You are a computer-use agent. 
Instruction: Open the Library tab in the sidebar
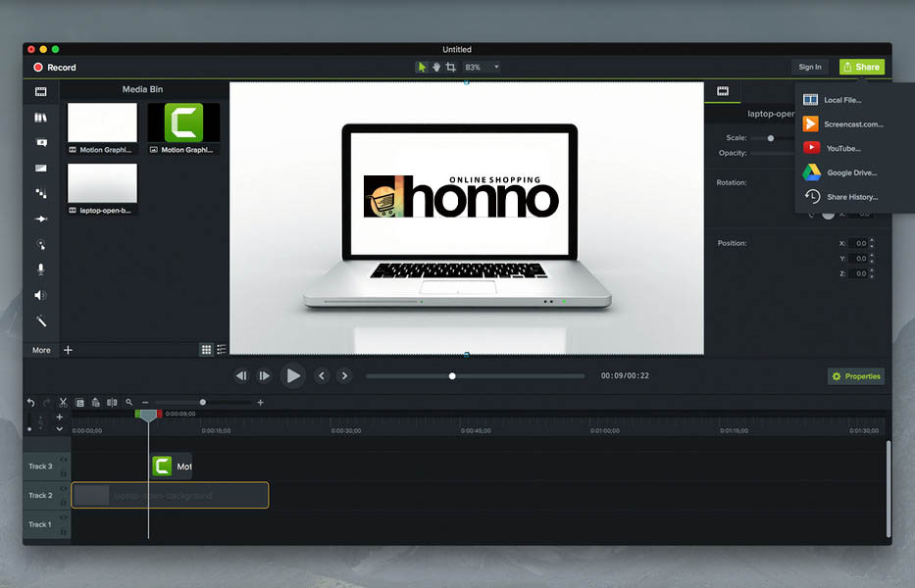40,118
